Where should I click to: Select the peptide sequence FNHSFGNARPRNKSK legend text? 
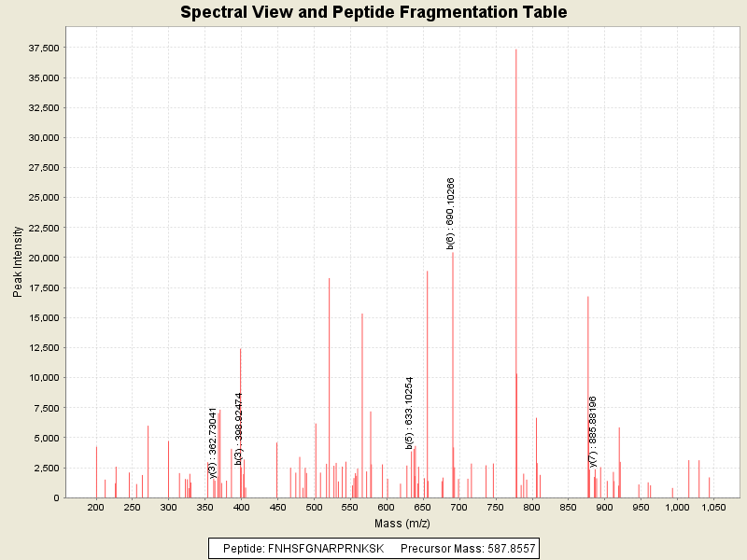(303, 548)
